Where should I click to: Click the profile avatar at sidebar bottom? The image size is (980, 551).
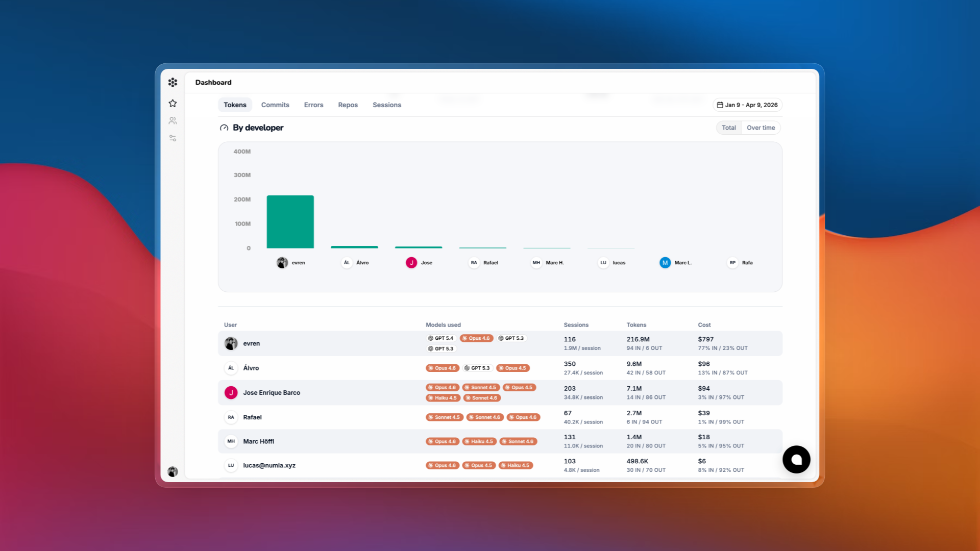[x=173, y=471]
